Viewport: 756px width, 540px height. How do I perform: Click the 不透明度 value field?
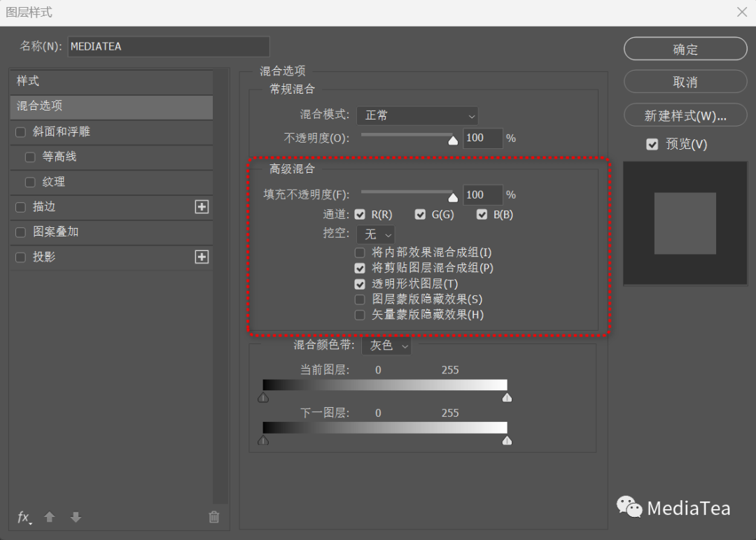[482, 138]
